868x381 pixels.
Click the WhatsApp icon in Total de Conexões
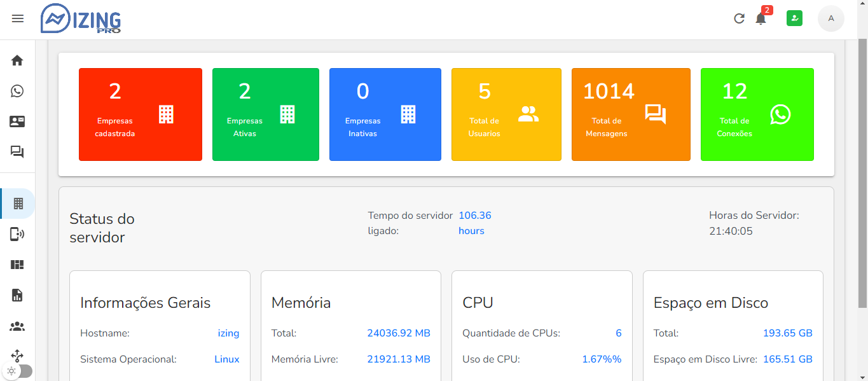click(780, 114)
